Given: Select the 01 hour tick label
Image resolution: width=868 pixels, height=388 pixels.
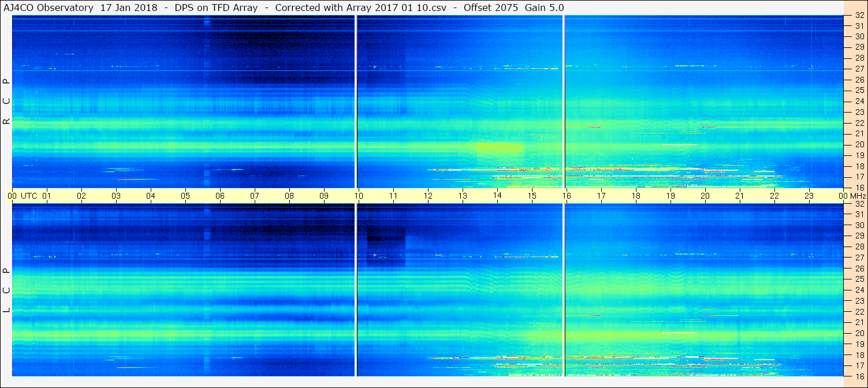Looking at the screenshot, I should pyautogui.click(x=47, y=196).
